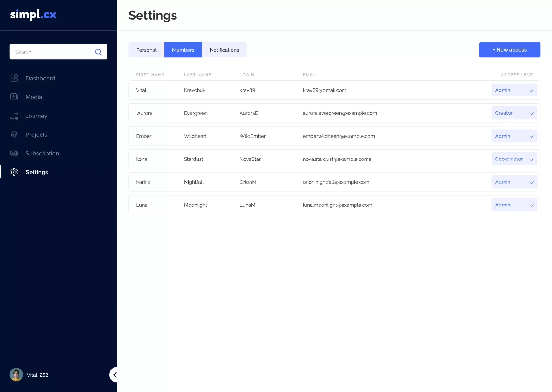This screenshot has height=392, width=552.
Task: Open Subscription via its card icon
Action: pyautogui.click(x=14, y=153)
